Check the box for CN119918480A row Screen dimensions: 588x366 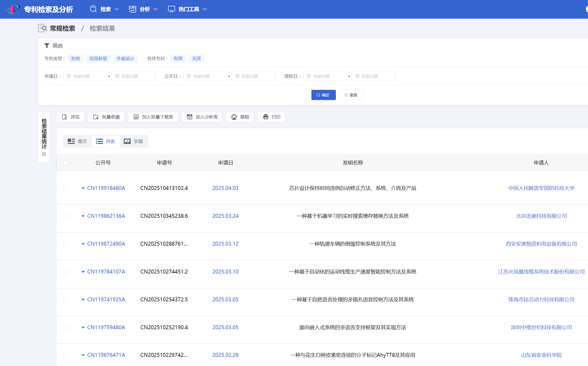[x=65, y=188]
